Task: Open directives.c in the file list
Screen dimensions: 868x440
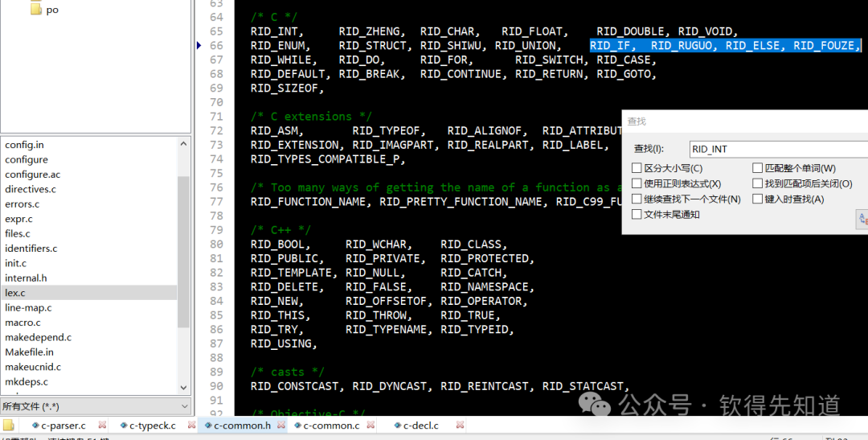Action: pos(31,189)
